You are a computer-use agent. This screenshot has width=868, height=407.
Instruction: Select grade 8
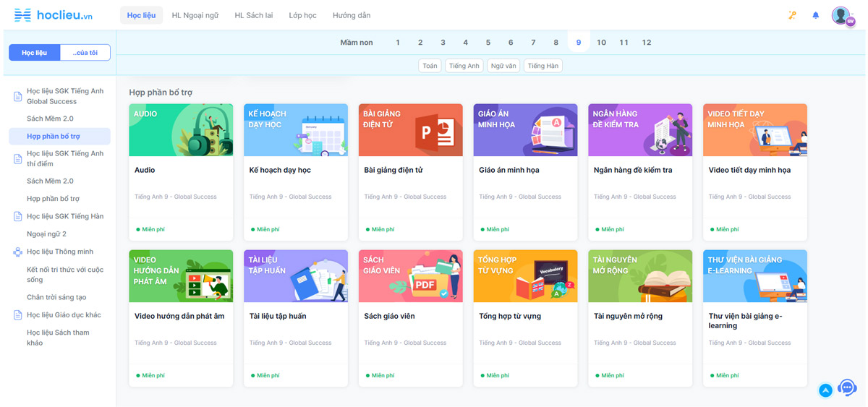coord(556,43)
